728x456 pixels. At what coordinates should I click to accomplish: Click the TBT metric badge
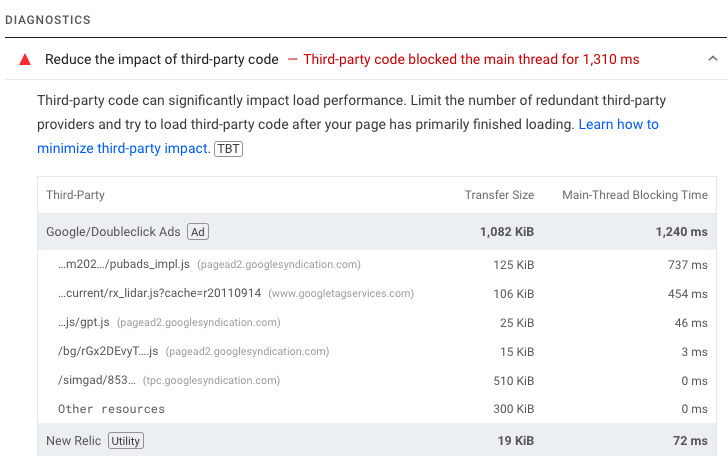pyautogui.click(x=229, y=149)
